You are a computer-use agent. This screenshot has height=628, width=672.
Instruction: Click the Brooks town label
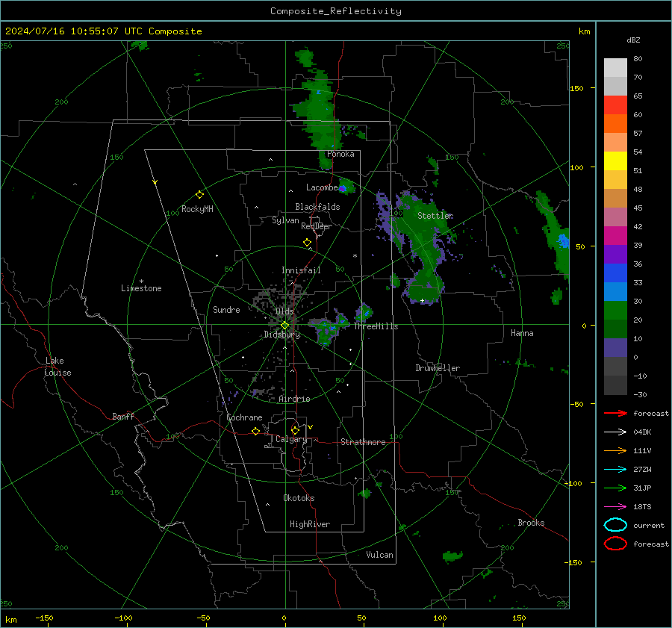click(x=531, y=523)
